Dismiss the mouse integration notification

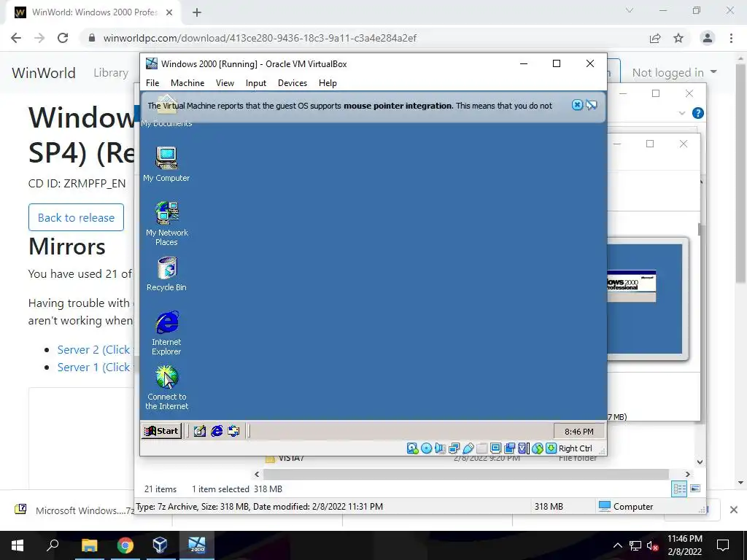pyautogui.click(x=577, y=105)
